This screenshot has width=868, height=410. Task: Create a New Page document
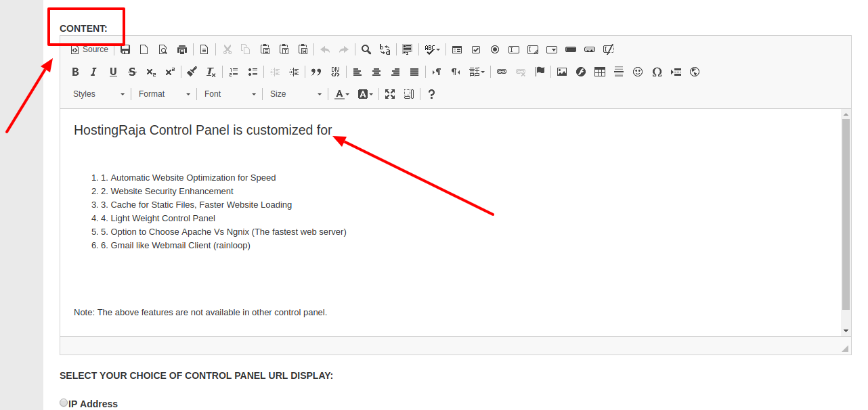pos(144,49)
